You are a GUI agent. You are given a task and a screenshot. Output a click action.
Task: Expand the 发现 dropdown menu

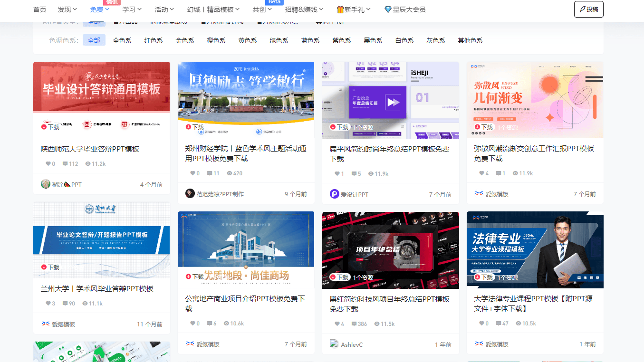[67, 10]
